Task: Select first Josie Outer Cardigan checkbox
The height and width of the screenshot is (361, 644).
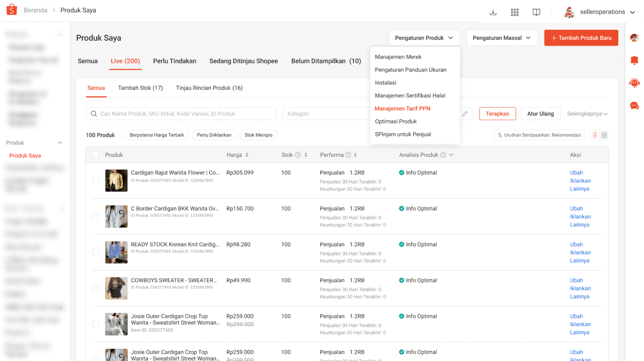Action: coord(96,324)
